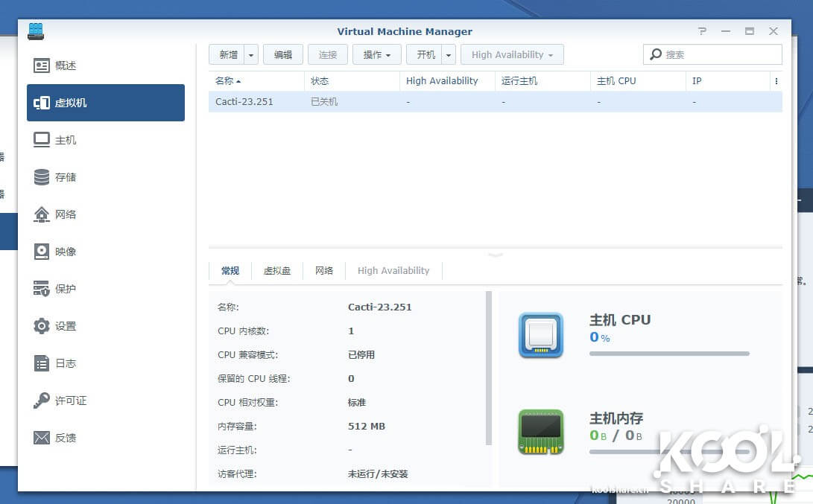Open the 许可证 license key icon

[42, 401]
